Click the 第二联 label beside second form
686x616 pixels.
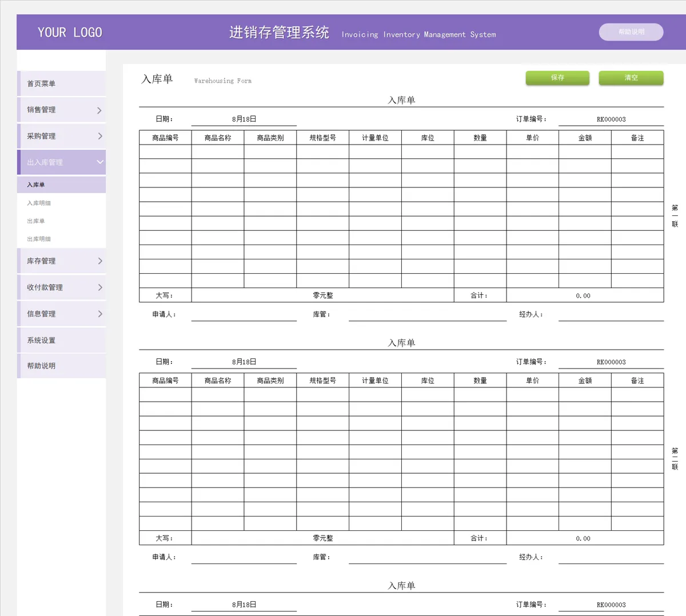[x=675, y=459]
